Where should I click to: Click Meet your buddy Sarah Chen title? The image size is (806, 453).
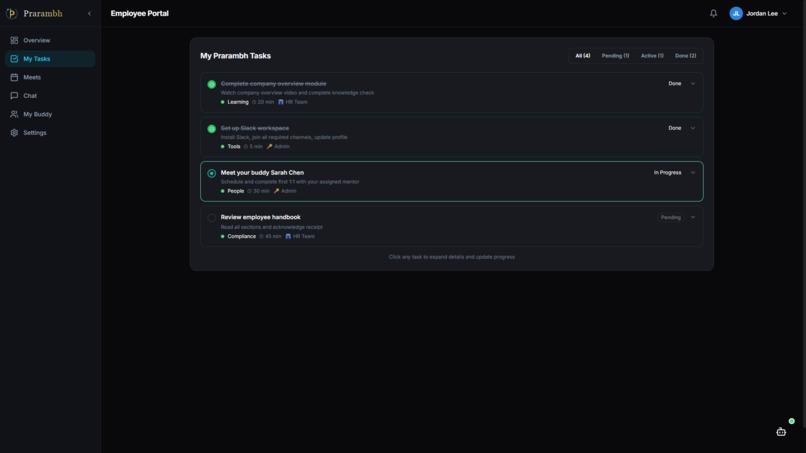pyautogui.click(x=262, y=173)
